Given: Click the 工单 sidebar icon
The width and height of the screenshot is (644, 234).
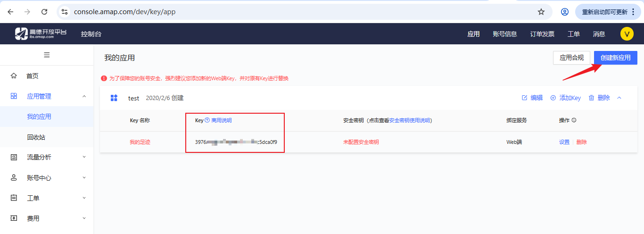Looking at the screenshot, I should pos(14,198).
